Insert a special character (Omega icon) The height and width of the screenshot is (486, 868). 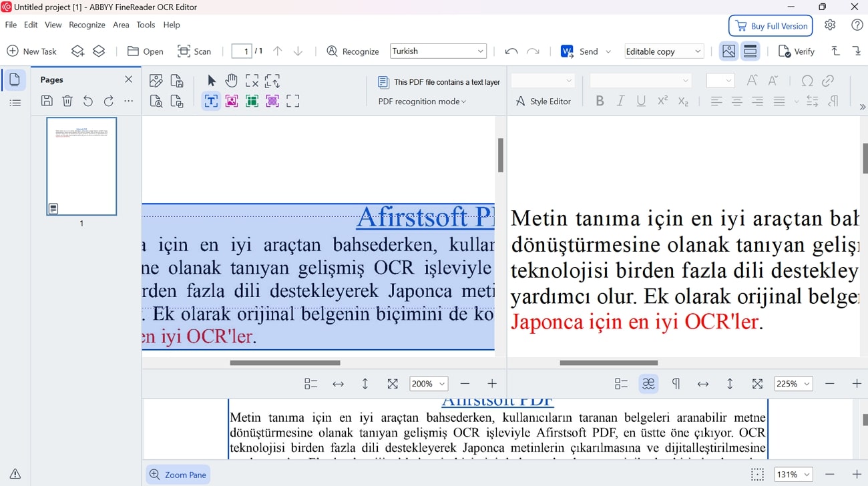(x=807, y=81)
